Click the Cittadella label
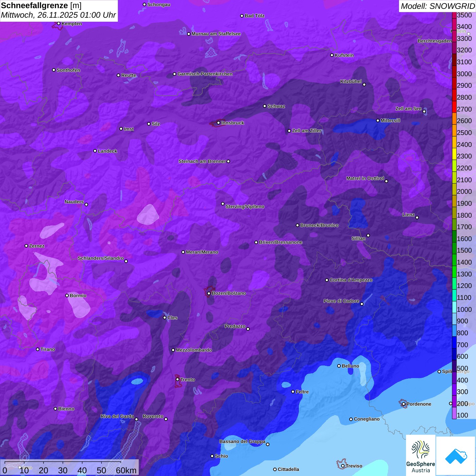The width and height of the screenshot is (476, 476). point(288,469)
